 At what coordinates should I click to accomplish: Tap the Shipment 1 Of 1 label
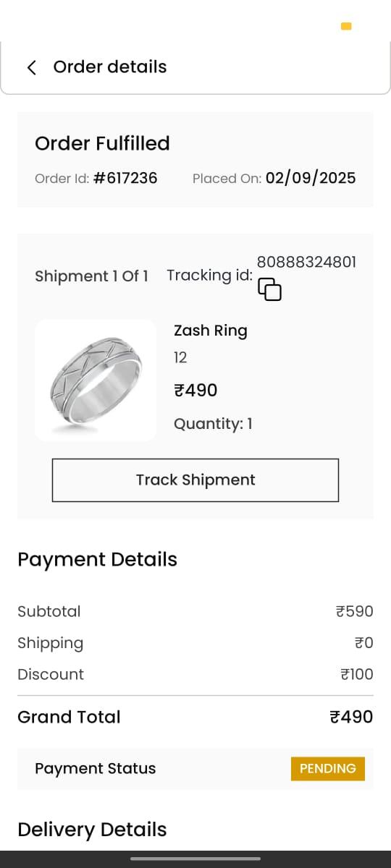tap(91, 276)
